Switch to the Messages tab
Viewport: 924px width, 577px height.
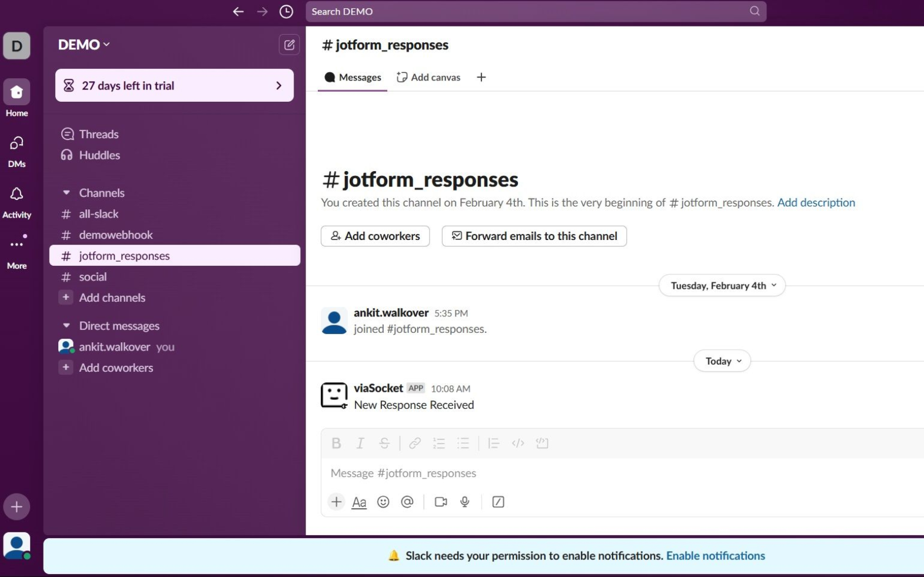tap(353, 78)
